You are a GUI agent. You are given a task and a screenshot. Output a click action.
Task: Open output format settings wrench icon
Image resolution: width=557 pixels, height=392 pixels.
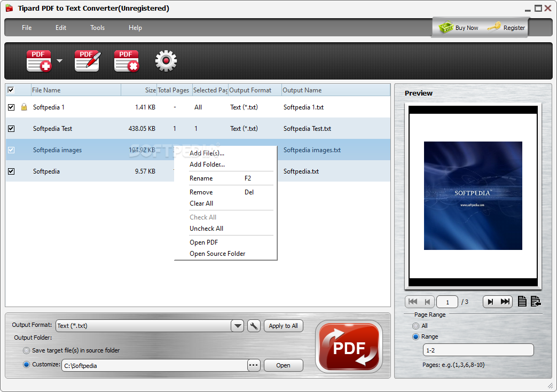click(x=254, y=326)
